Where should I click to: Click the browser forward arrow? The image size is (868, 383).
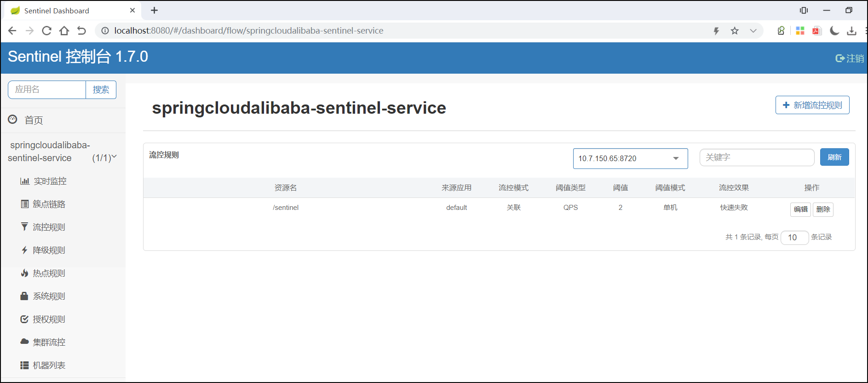point(29,31)
